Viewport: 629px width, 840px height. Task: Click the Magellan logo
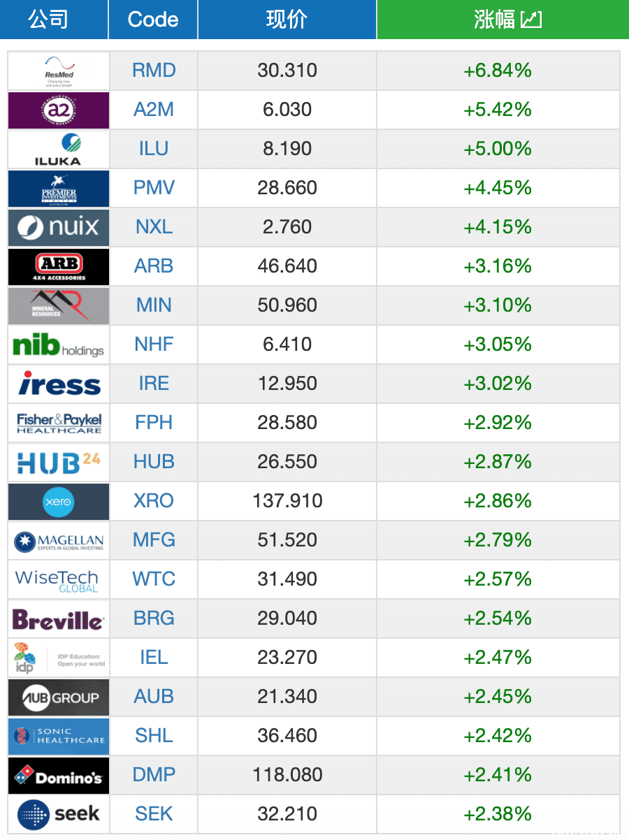(59, 540)
